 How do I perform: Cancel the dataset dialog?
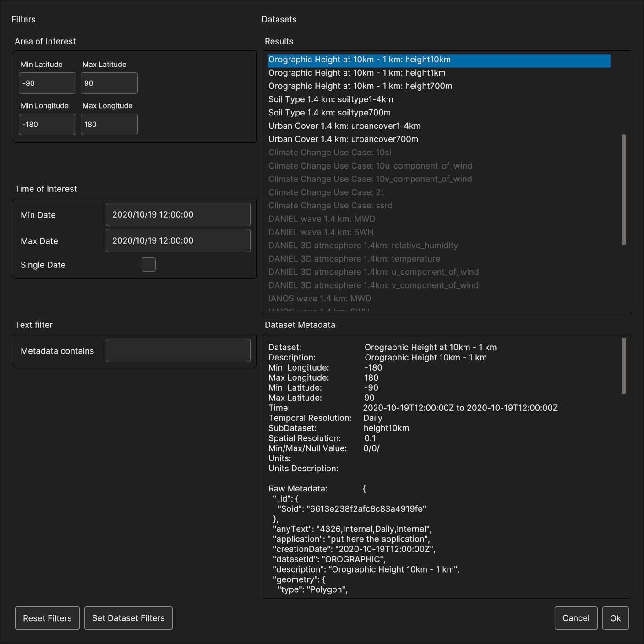576,618
